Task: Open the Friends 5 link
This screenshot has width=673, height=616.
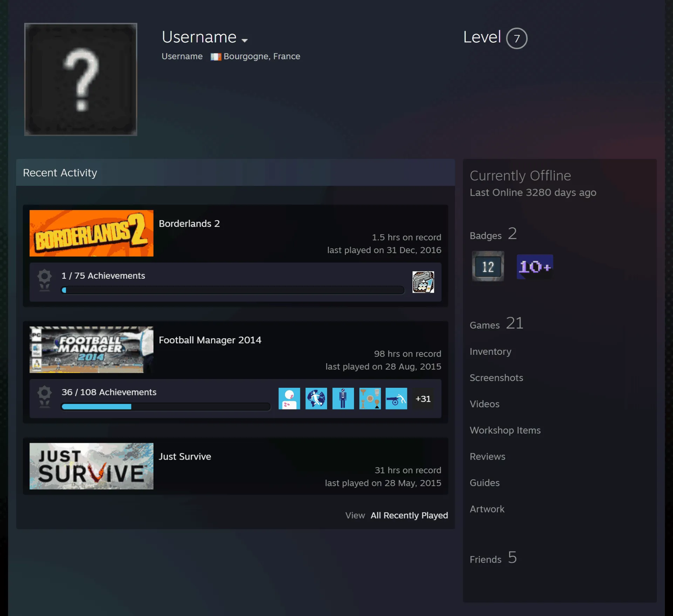Action: (493, 557)
